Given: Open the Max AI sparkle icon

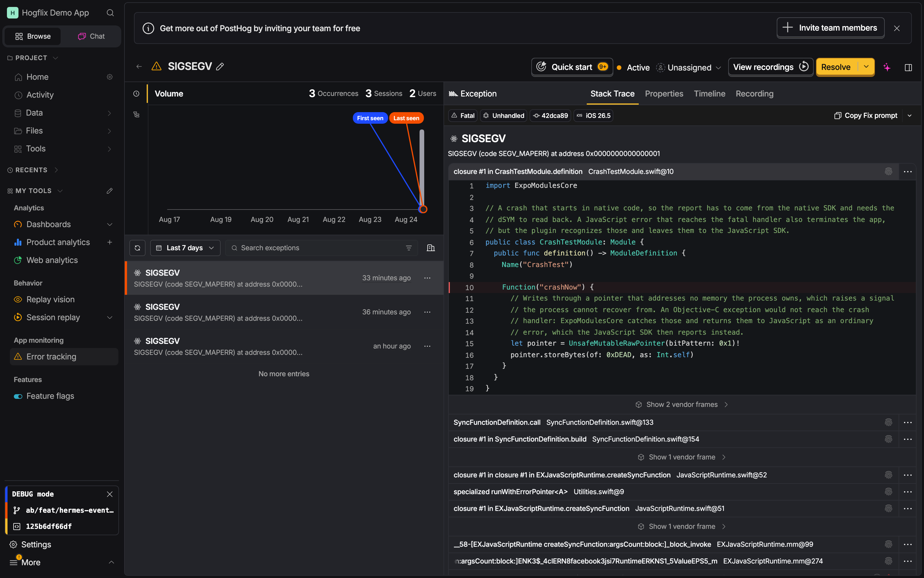Looking at the screenshot, I should tap(886, 67).
